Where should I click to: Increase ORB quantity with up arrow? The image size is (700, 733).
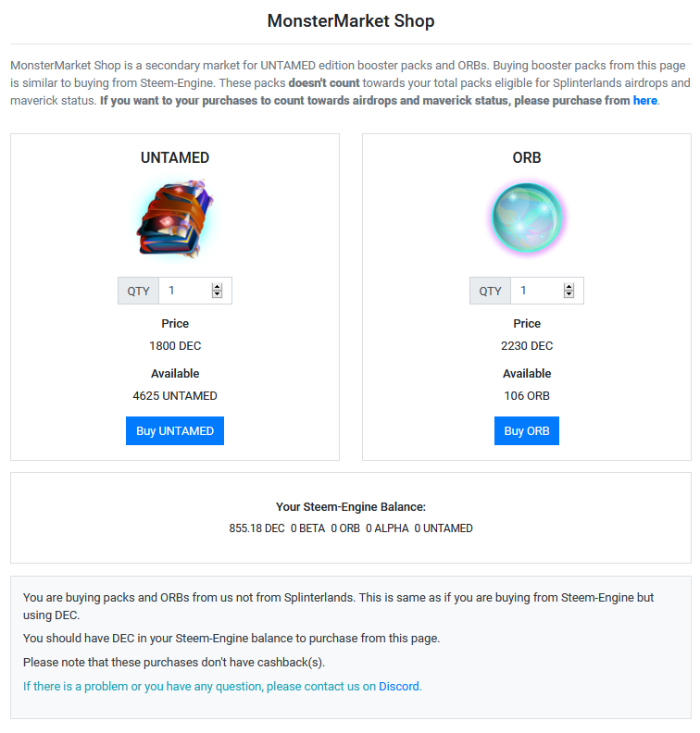(x=569, y=287)
